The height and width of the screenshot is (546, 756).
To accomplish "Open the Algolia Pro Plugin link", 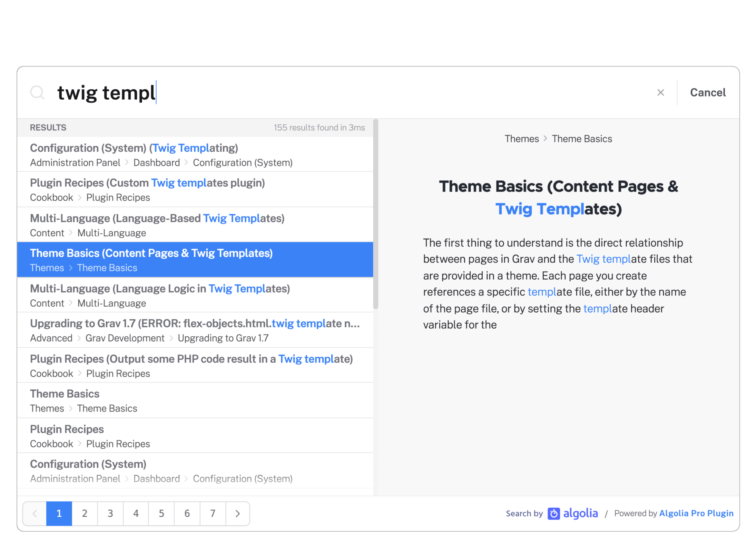I will coord(696,513).
